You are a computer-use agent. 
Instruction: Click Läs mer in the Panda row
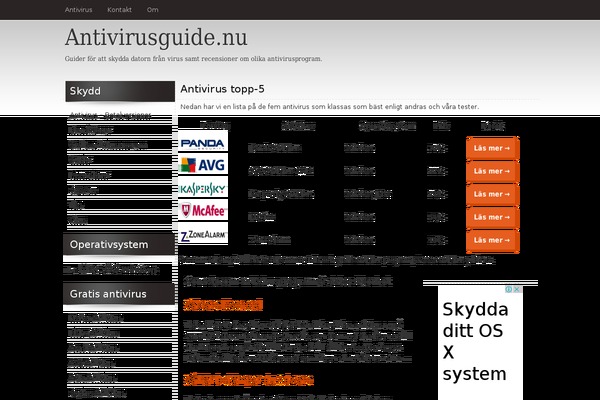(x=492, y=148)
